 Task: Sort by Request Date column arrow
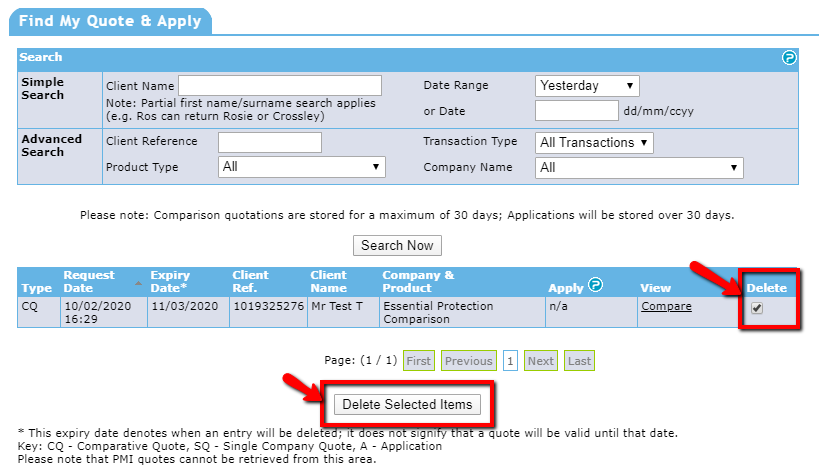point(138,284)
